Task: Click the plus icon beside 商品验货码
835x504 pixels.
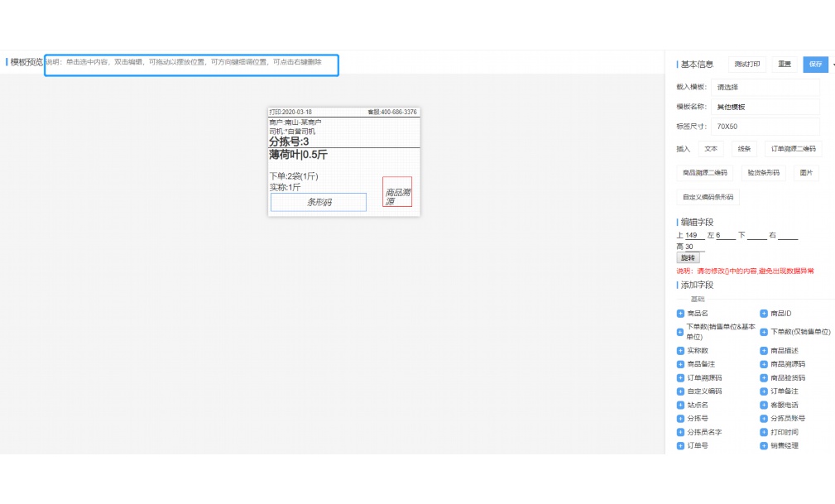Action: click(x=764, y=377)
